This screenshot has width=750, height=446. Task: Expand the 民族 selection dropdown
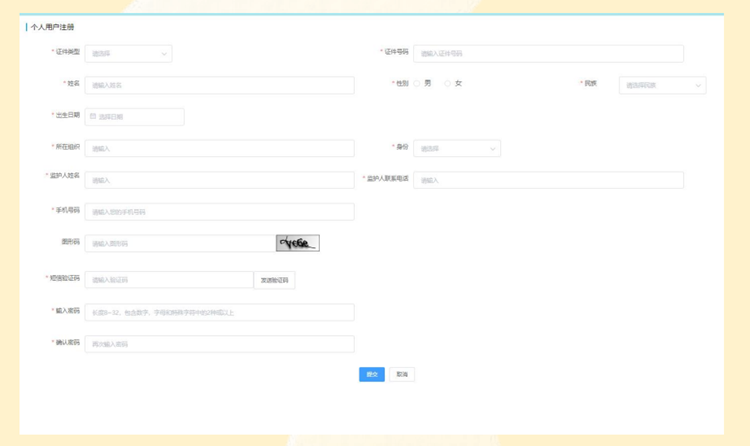(x=662, y=86)
